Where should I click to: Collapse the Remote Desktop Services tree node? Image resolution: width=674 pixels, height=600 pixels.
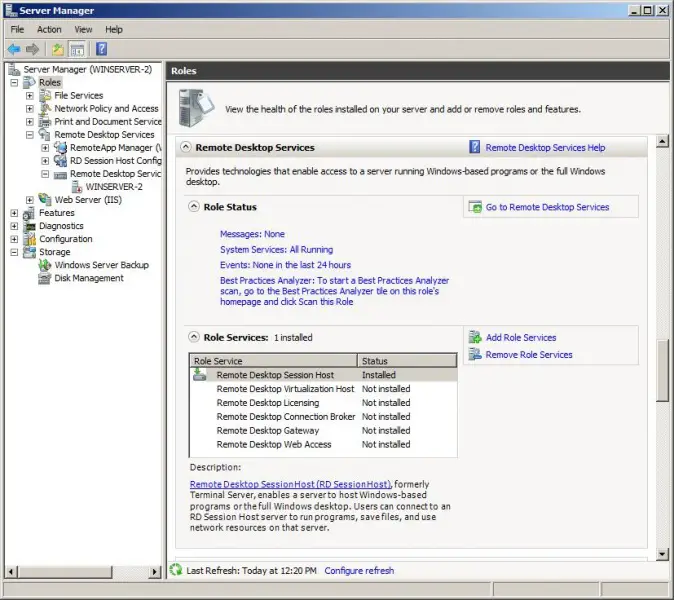click(30, 135)
